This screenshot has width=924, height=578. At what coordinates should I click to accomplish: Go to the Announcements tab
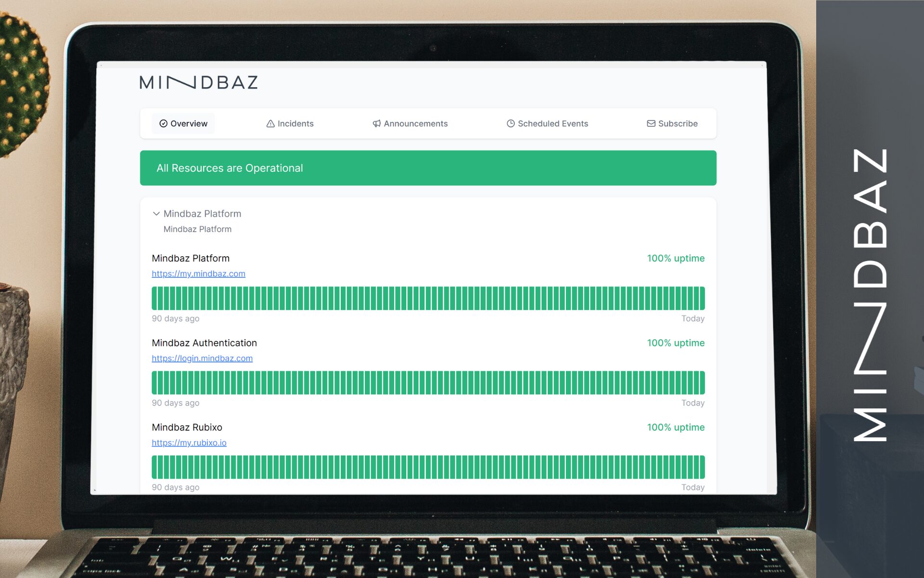(x=410, y=124)
